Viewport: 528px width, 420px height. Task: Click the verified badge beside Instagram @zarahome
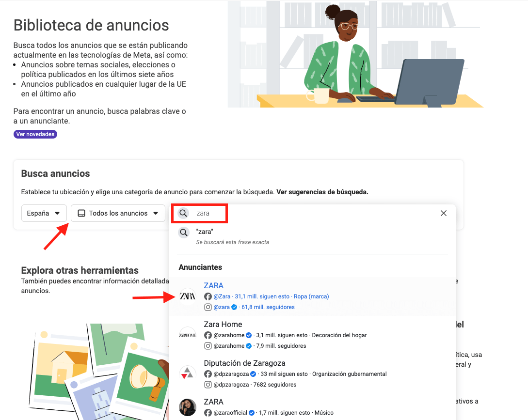pos(249,345)
